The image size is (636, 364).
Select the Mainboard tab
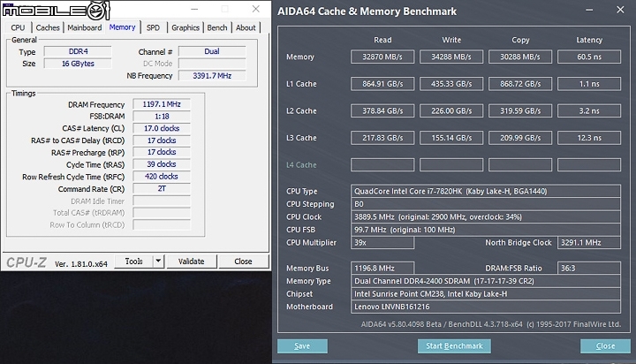(x=85, y=27)
